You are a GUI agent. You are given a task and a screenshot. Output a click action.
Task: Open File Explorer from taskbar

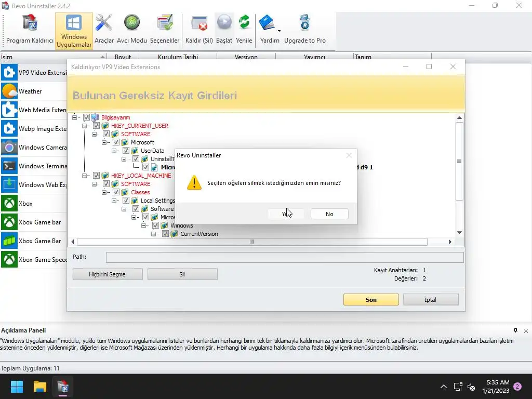[39, 387]
